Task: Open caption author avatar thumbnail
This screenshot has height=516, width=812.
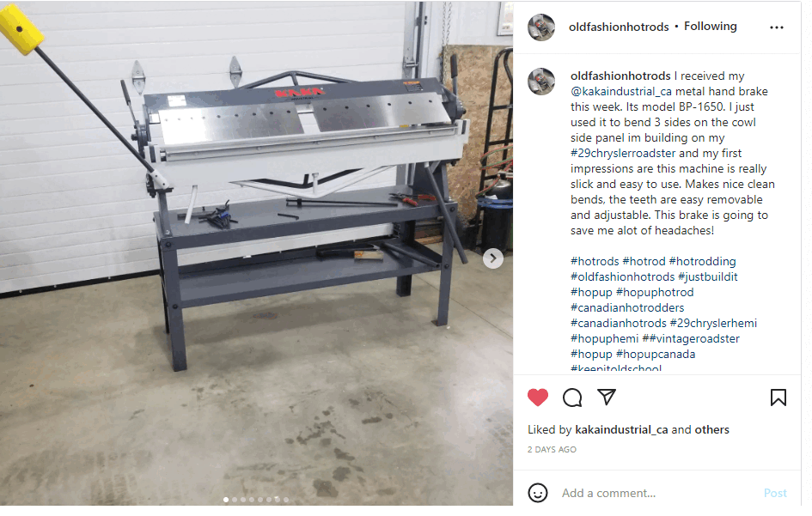Action: [x=541, y=82]
